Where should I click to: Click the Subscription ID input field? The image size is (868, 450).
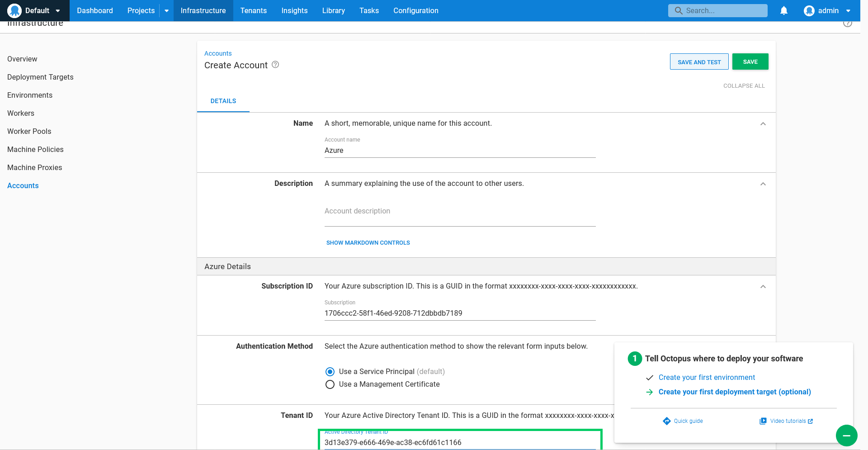(460, 313)
